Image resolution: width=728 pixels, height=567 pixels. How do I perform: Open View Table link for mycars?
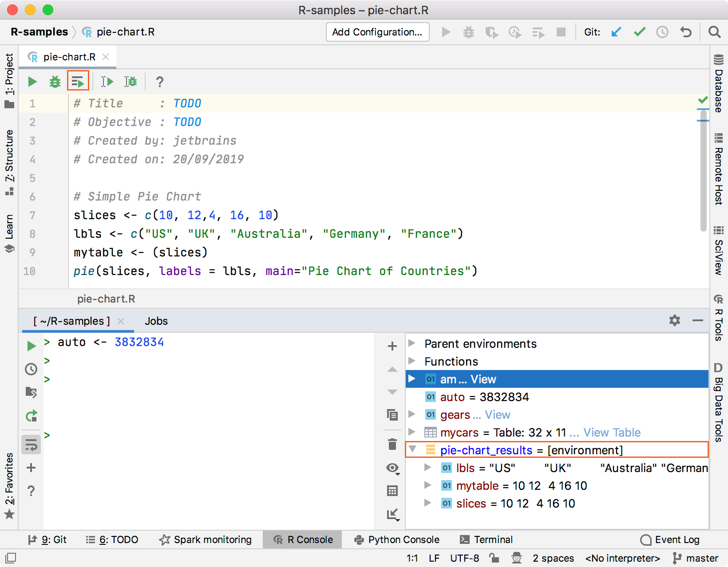click(612, 432)
